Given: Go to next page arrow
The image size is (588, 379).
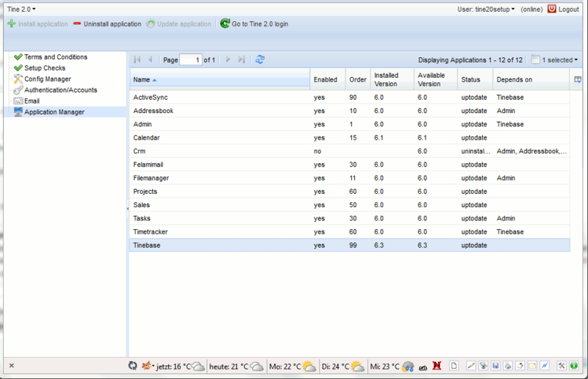Looking at the screenshot, I should point(228,59).
